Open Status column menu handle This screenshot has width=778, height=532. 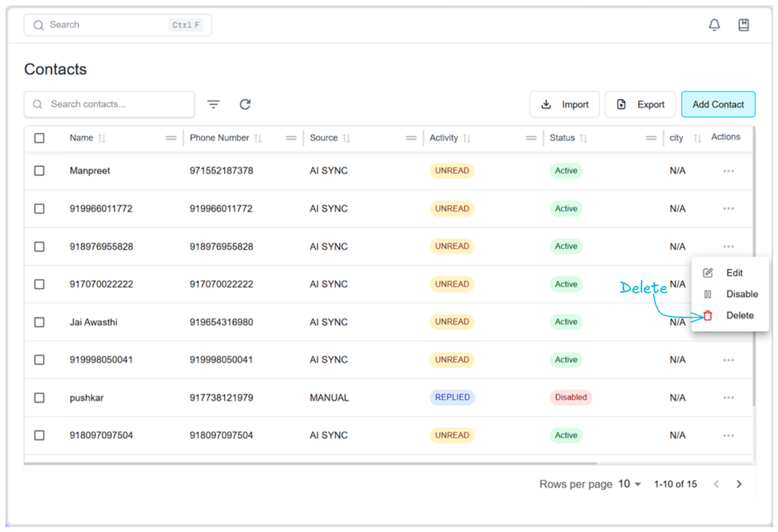[x=651, y=138]
